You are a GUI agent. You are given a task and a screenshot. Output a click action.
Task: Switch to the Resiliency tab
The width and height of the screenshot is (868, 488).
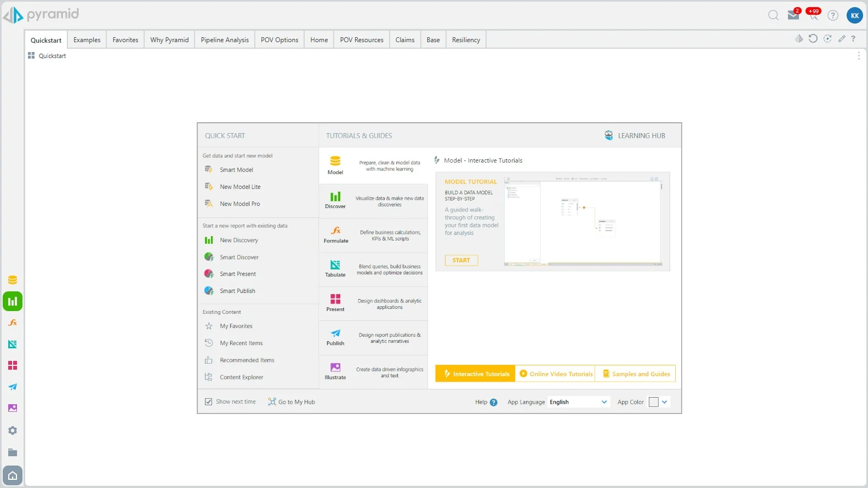pos(466,40)
